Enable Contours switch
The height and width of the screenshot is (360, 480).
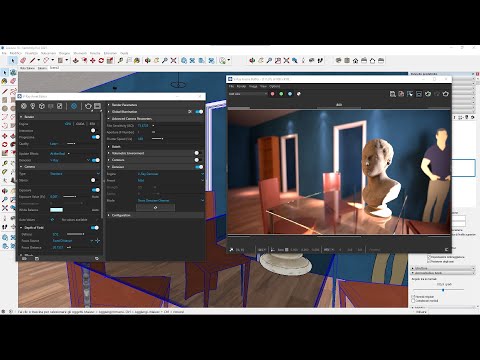198,160
